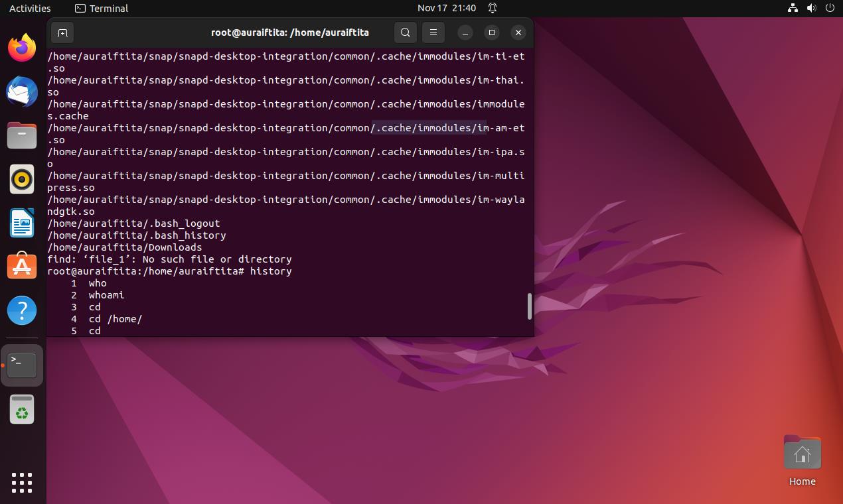Open the Activities overview

coord(30,8)
